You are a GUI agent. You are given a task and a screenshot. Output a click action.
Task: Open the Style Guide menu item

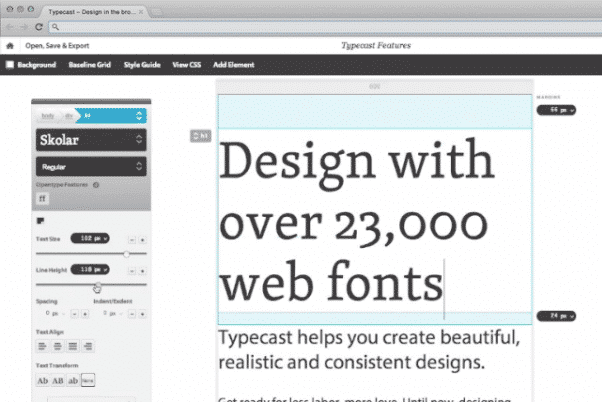pyautogui.click(x=142, y=65)
